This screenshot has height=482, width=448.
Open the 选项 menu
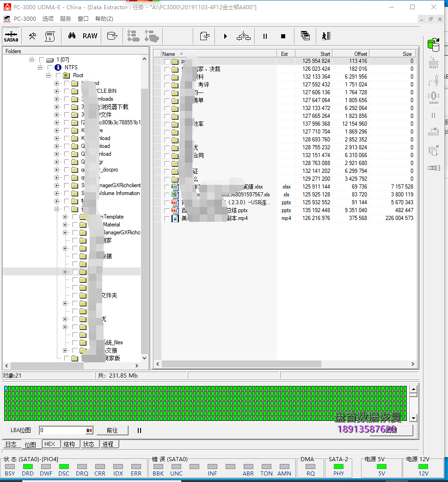(x=48, y=19)
